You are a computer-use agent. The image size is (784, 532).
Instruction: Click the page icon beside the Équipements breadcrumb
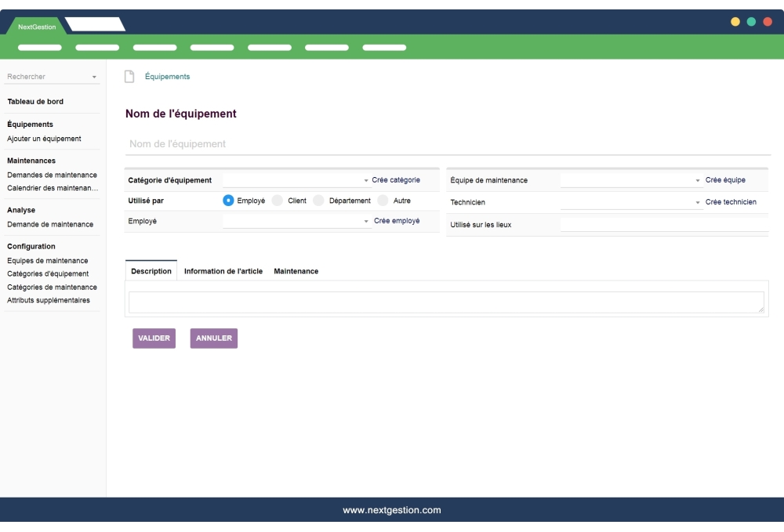(x=128, y=76)
